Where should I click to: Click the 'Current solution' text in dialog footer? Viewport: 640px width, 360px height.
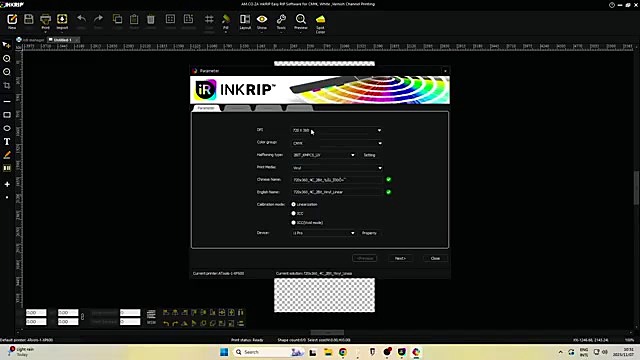point(314,273)
